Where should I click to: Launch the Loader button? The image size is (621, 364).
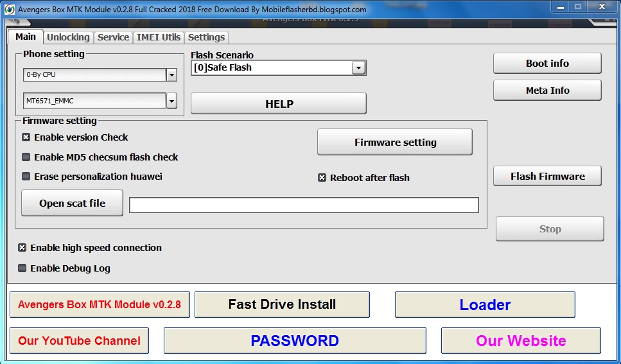(x=485, y=304)
